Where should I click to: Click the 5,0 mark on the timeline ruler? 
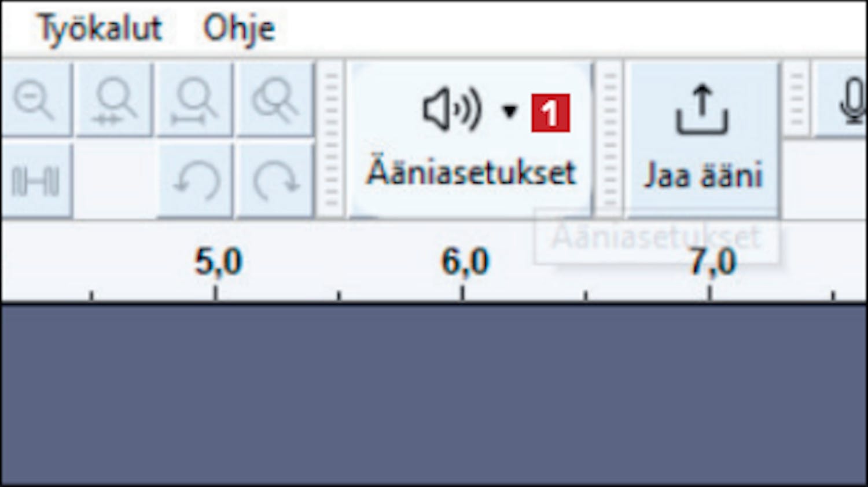pyautogui.click(x=217, y=262)
